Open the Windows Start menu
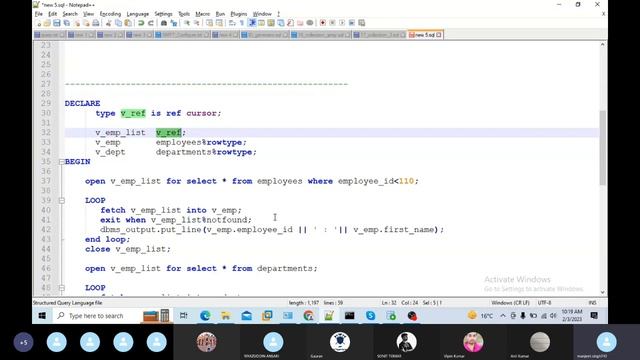Viewport: 640px width, 360px height. pyautogui.click(x=42, y=316)
